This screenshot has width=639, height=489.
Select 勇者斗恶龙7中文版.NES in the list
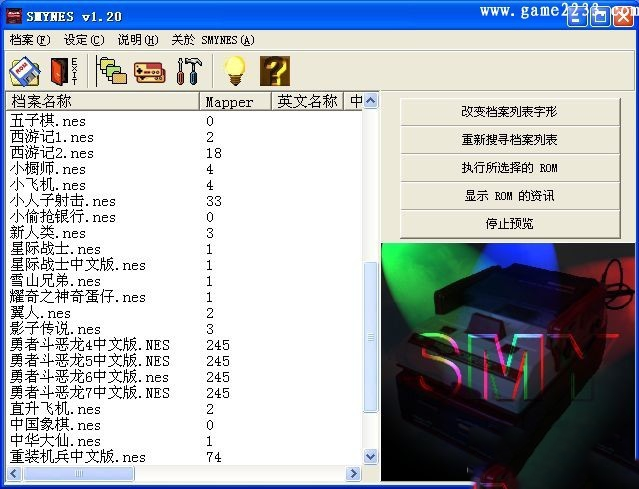click(x=90, y=393)
